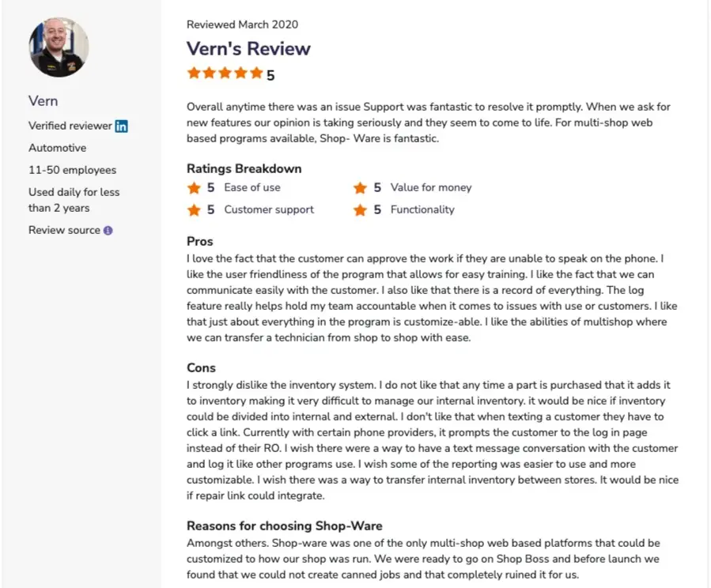The height and width of the screenshot is (588, 711).
Task: Click the LinkedIn icon beside Verified reviewer
Action: click(x=121, y=126)
